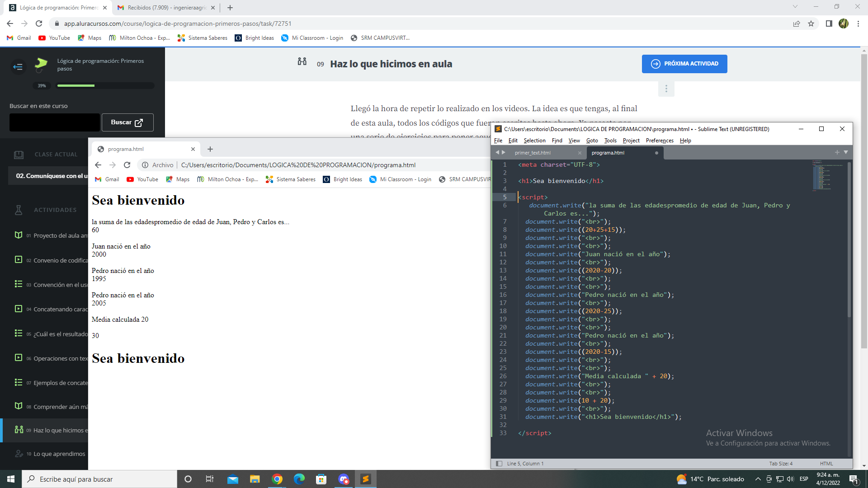Click the primer_text.html tab in Sublime Text
Image resolution: width=868 pixels, height=488 pixels.
(533, 153)
